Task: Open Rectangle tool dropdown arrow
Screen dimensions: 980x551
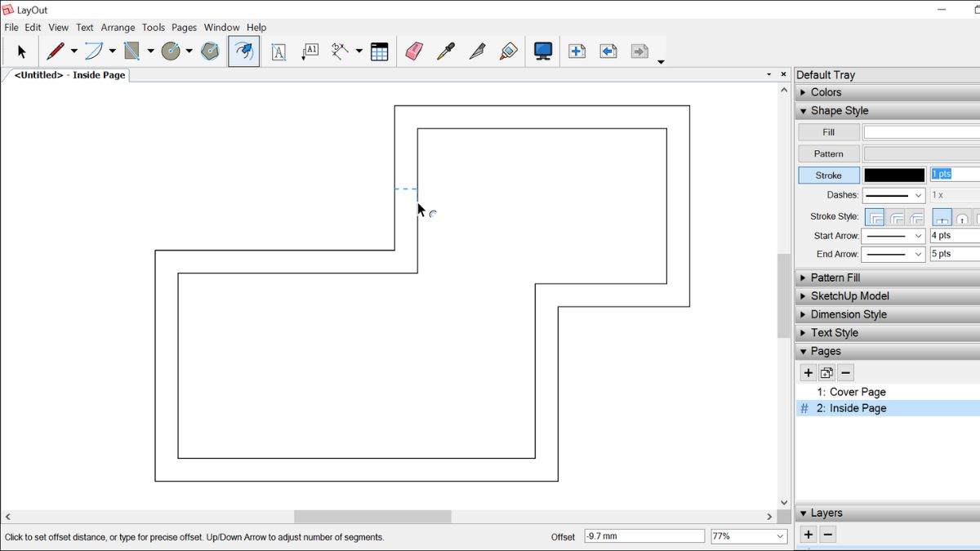Action: [x=150, y=51]
